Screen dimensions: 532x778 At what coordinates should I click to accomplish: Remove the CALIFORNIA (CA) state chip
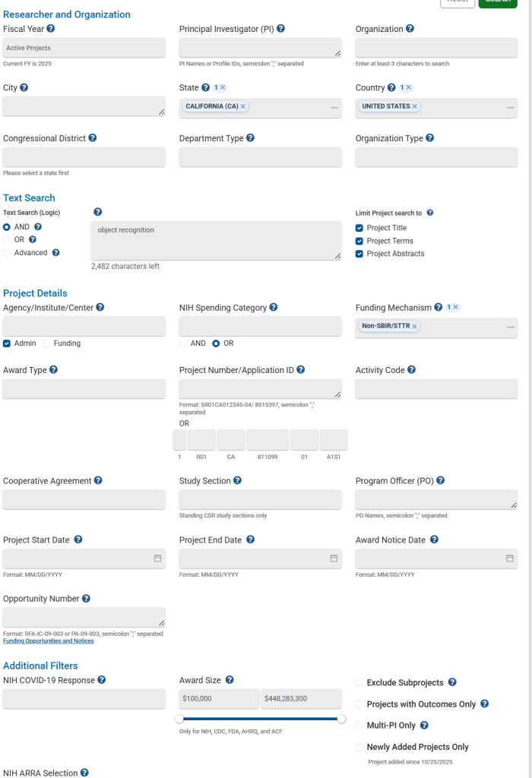(243, 106)
